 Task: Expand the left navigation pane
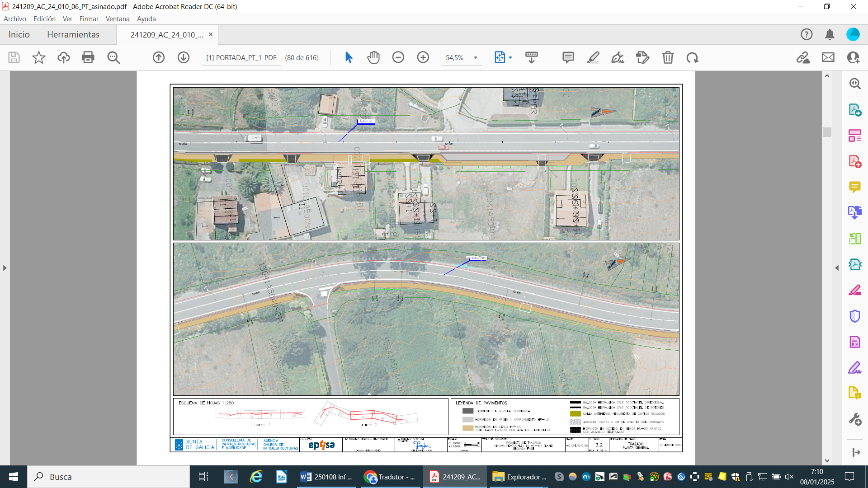pos(5,268)
